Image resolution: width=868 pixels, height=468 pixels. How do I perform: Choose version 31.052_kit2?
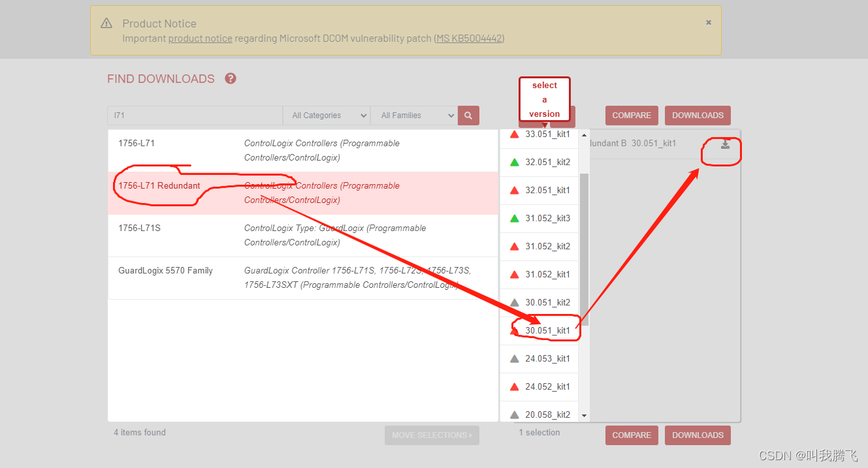[539, 247]
